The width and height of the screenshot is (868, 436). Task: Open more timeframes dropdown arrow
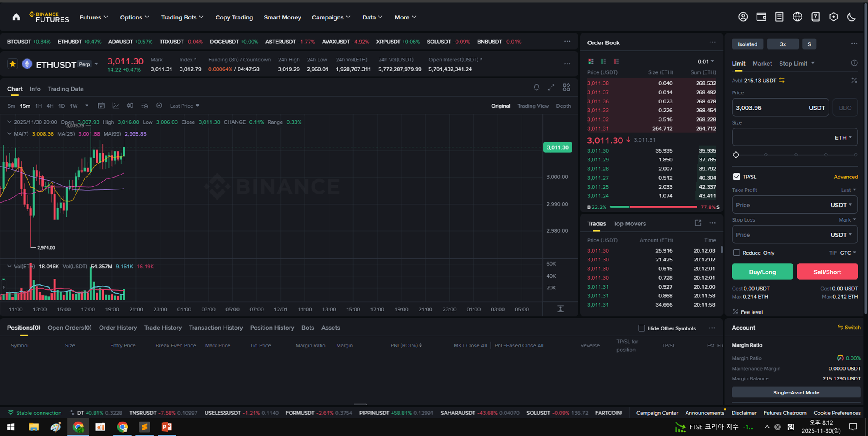click(x=87, y=106)
